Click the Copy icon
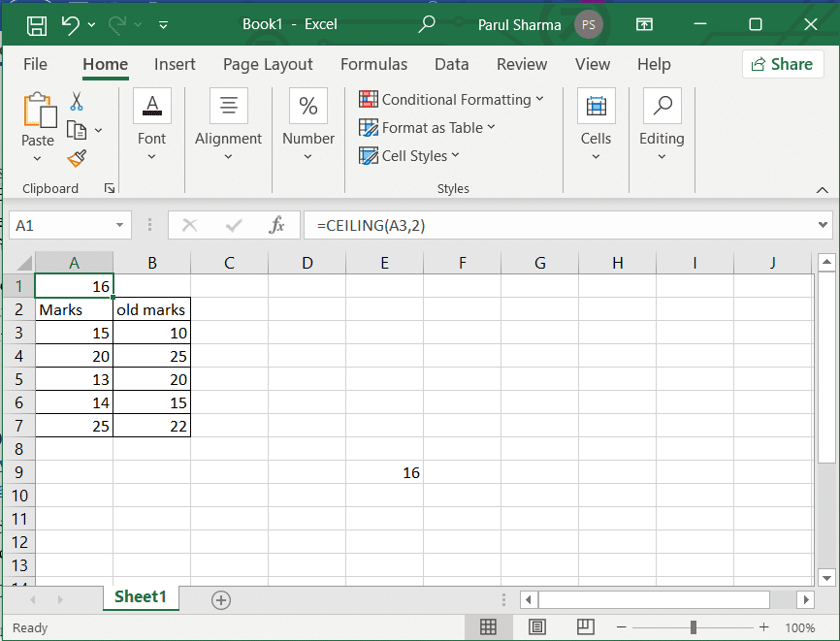 pyautogui.click(x=76, y=130)
